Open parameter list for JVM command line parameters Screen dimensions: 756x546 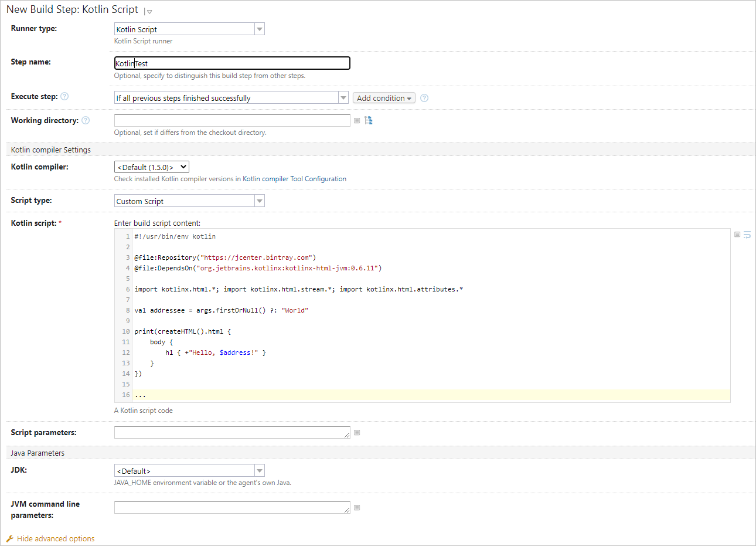click(x=357, y=507)
